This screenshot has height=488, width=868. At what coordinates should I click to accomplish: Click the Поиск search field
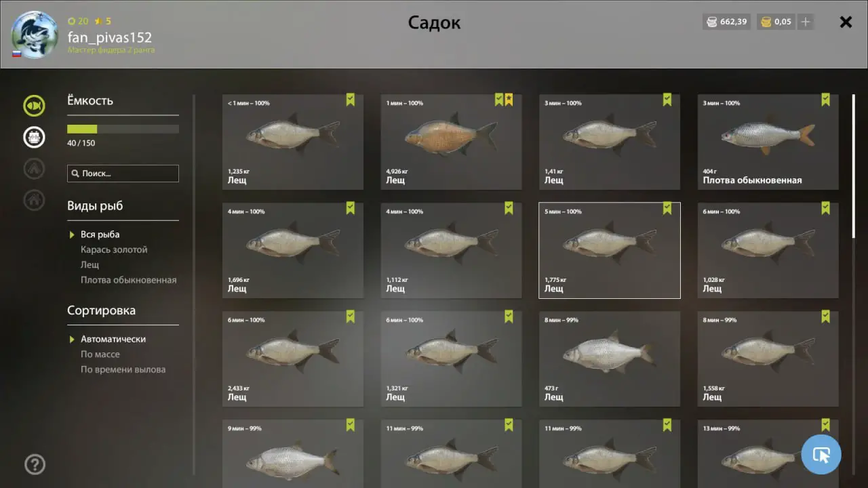click(x=123, y=174)
